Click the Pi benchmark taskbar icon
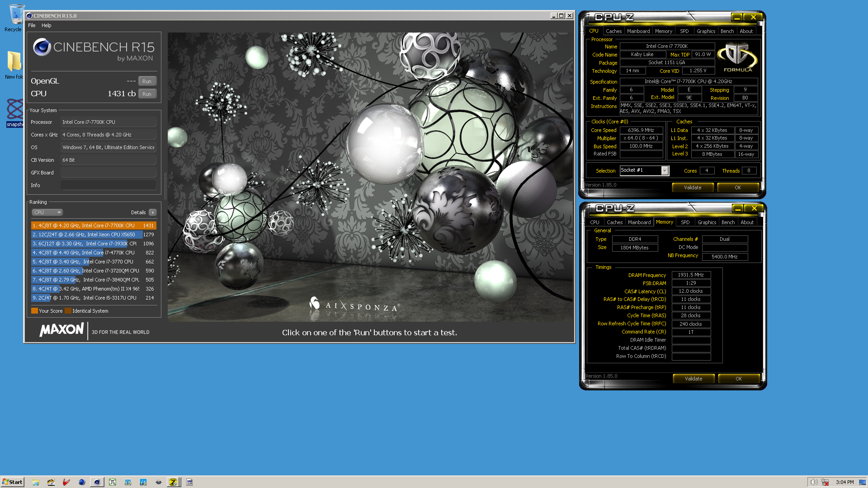The height and width of the screenshot is (488, 868). 113,482
